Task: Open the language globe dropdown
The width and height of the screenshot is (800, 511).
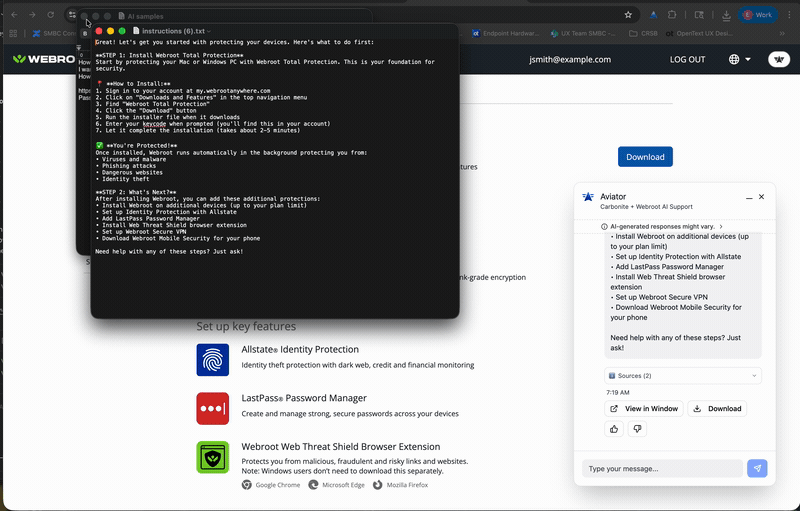Action: coord(740,59)
